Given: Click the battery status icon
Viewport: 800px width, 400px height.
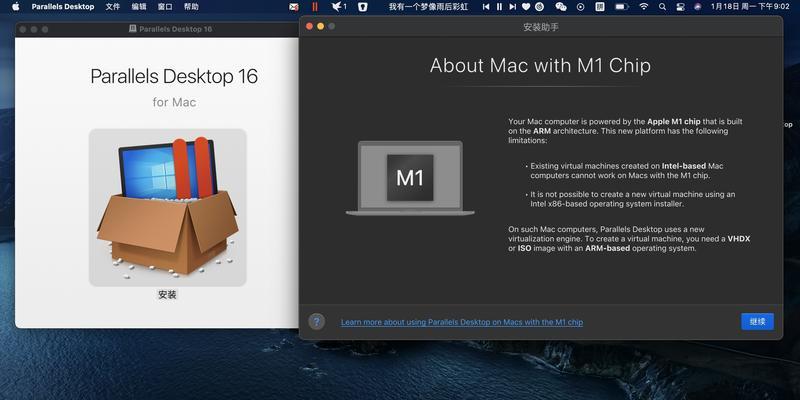Looking at the screenshot, I should coord(621,7).
